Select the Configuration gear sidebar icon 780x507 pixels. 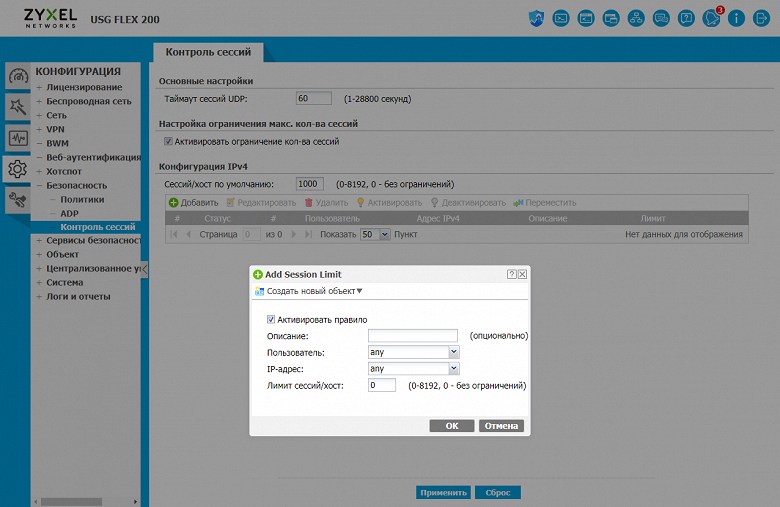(17, 169)
